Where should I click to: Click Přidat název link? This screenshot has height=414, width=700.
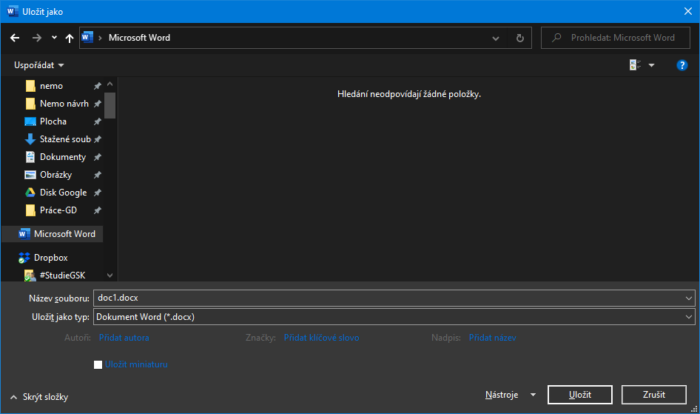point(492,338)
